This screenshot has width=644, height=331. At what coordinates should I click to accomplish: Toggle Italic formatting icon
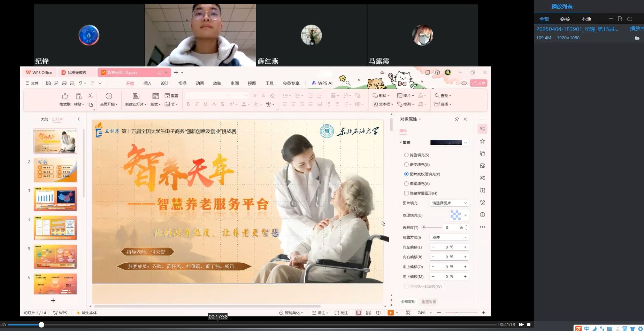197,104
